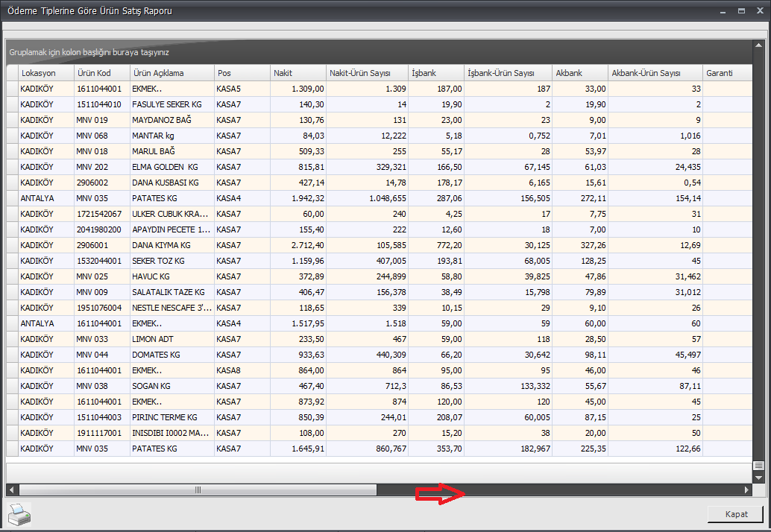771x532 pixels.
Task: Click the ANTALYA cell in PATATES KG row
Action: pos(45,198)
